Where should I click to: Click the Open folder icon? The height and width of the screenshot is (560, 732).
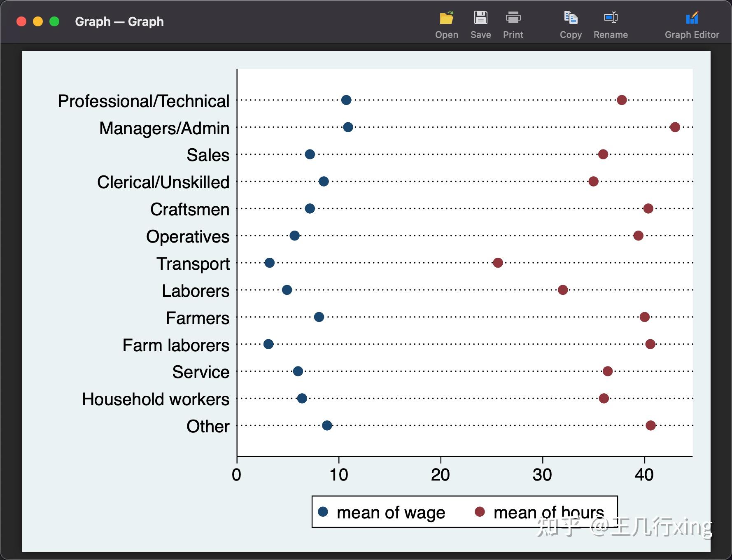[446, 19]
